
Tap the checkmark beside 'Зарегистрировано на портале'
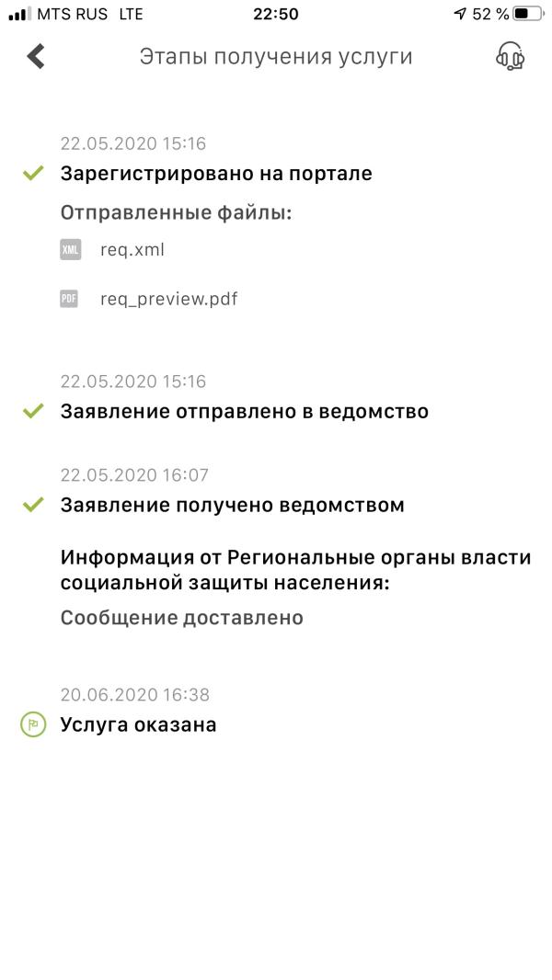34,173
